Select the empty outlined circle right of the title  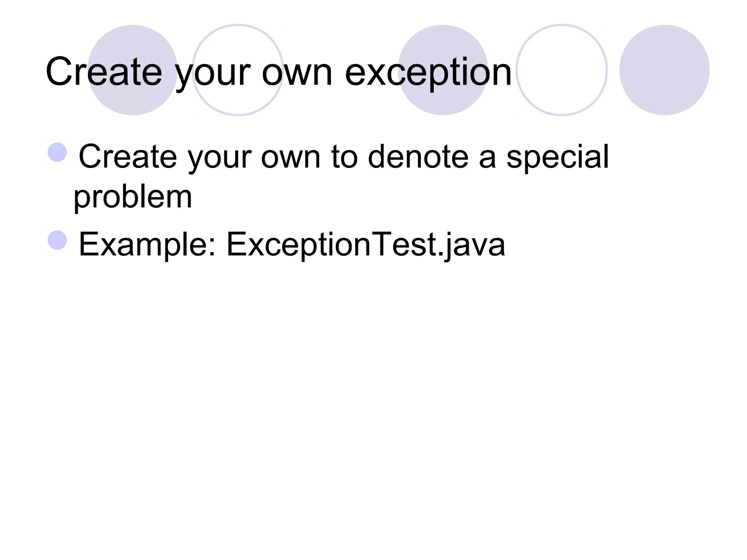(562, 70)
